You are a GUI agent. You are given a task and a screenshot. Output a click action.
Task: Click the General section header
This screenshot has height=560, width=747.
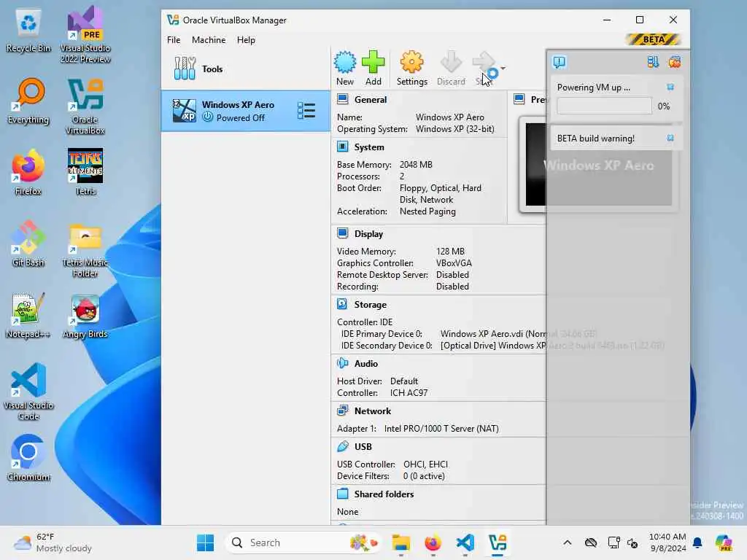370,99
